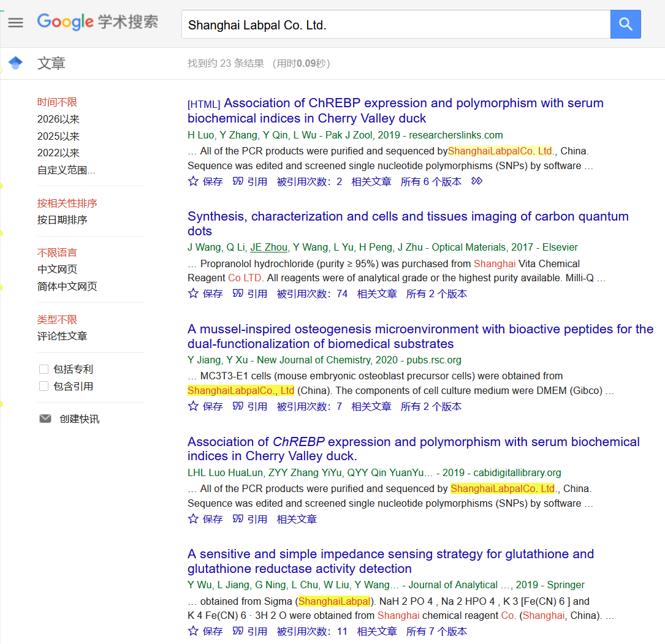
Task: Save the HTML ChREBP Cherry Valley duck result
Action: 205,181
